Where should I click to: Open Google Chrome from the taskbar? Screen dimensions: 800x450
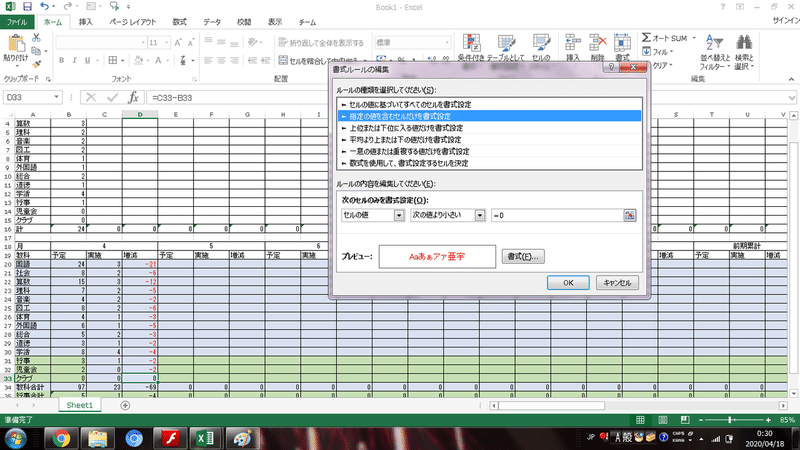(61, 438)
